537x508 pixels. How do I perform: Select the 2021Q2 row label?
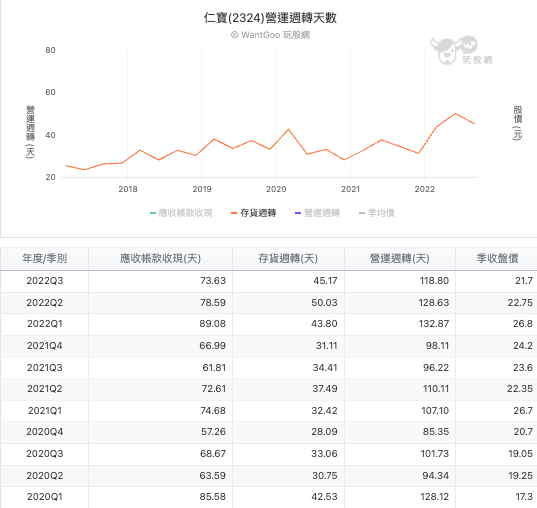point(45,389)
